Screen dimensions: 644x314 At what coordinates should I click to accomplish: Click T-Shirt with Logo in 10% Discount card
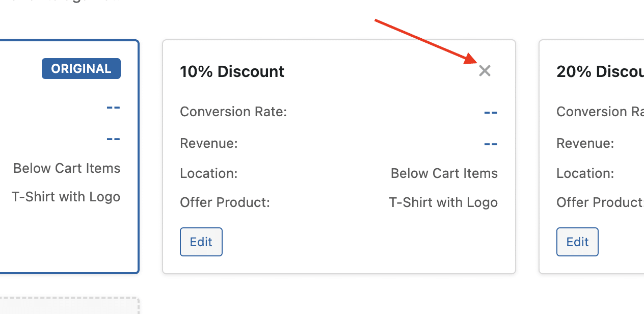tap(443, 202)
